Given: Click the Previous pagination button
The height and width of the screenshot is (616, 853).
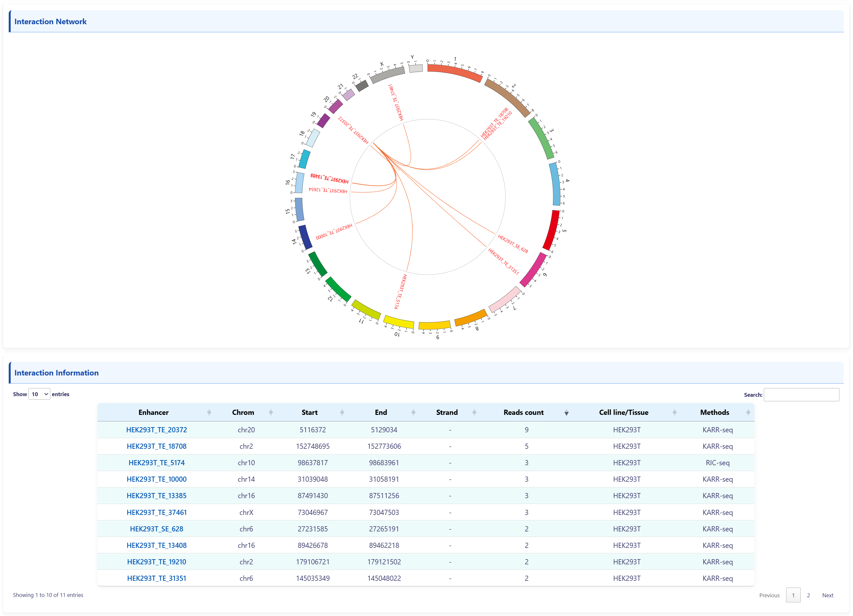Looking at the screenshot, I should pyautogui.click(x=769, y=595).
